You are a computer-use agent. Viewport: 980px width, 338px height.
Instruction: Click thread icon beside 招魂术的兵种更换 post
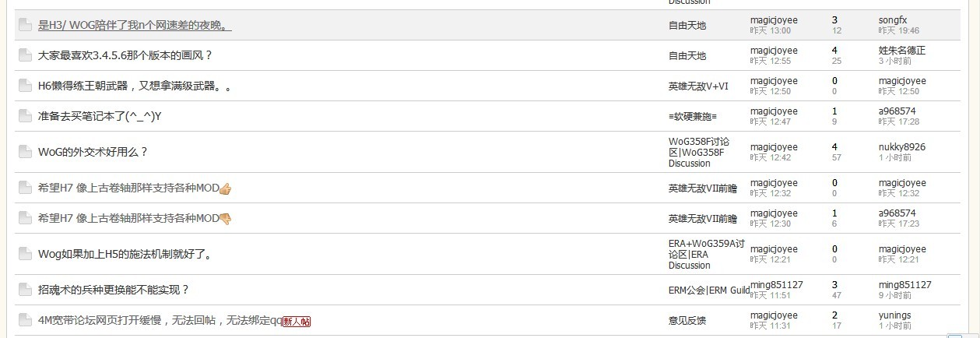(x=25, y=290)
